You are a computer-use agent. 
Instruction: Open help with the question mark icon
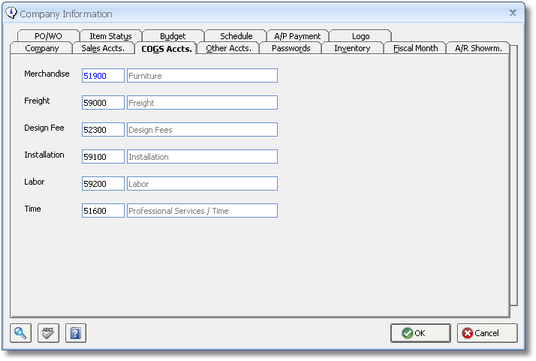point(76,333)
